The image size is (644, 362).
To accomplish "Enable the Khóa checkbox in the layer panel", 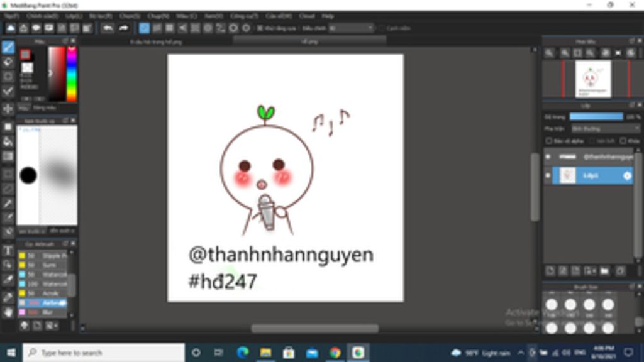I will 623,141.
